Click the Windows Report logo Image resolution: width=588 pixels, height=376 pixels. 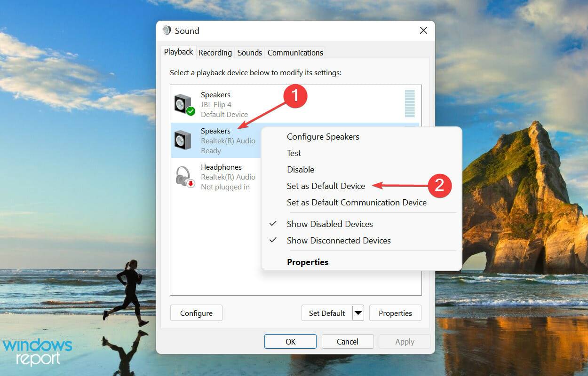pos(37,352)
